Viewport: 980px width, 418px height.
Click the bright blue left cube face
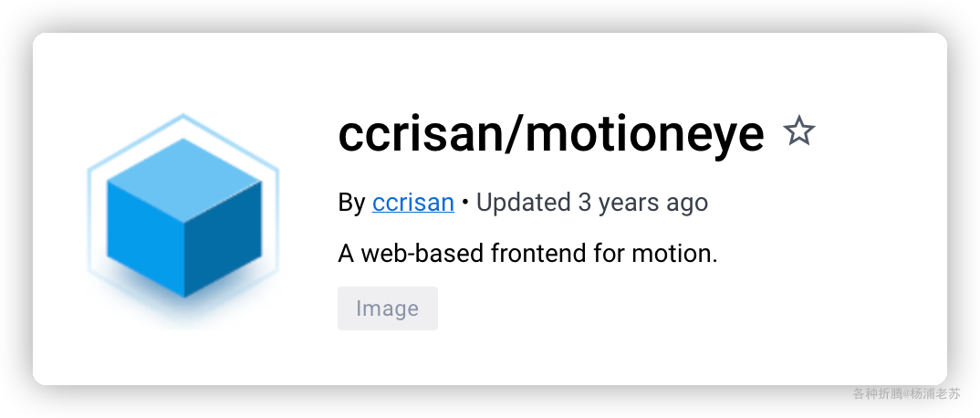click(x=146, y=239)
